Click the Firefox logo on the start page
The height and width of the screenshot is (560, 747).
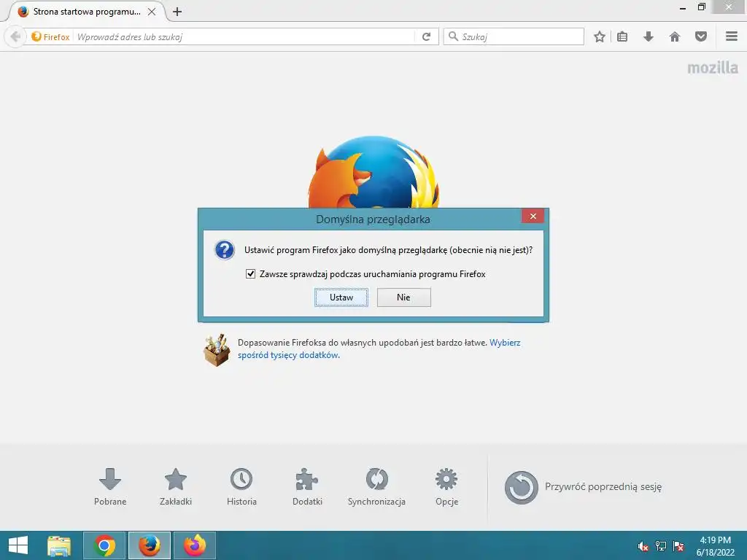tap(373, 172)
